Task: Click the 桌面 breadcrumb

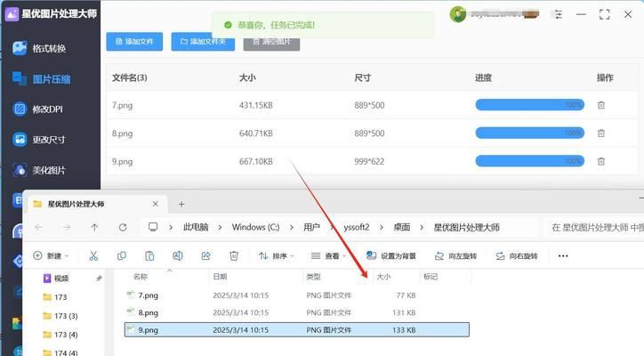Action: [402, 227]
